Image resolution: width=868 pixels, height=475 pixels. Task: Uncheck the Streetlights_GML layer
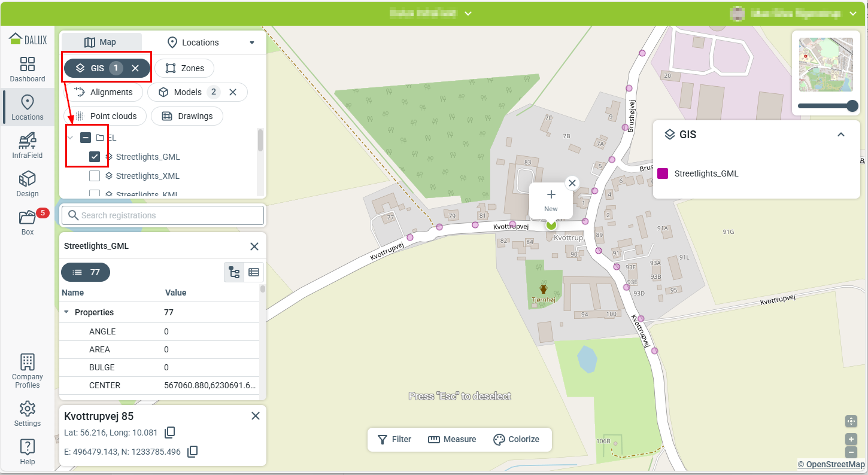(95, 157)
